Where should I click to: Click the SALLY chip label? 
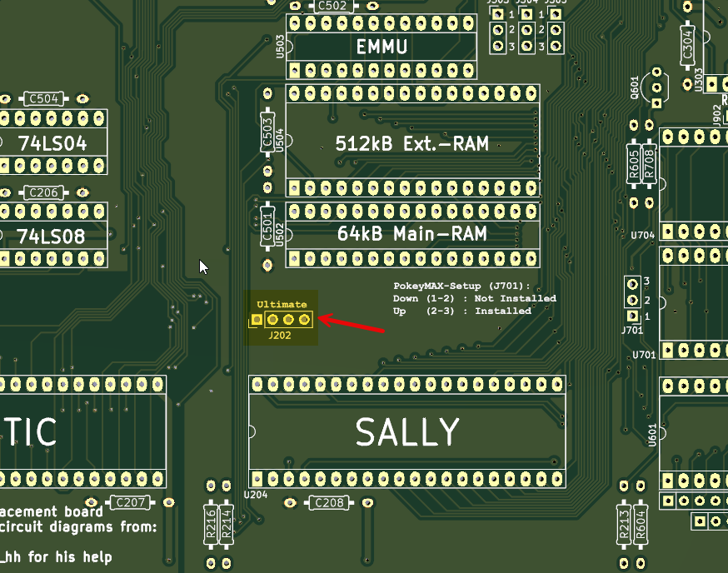(x=407, y=432)
